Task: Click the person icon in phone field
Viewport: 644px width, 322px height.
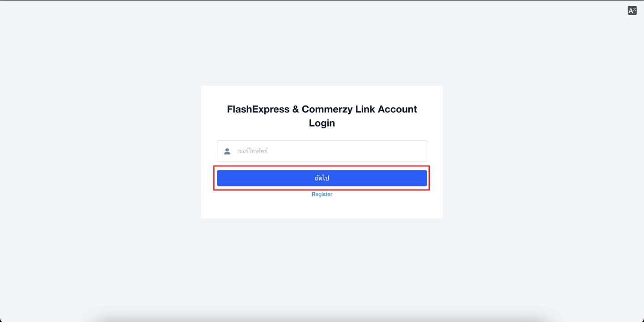Action: tap(227, 151)
